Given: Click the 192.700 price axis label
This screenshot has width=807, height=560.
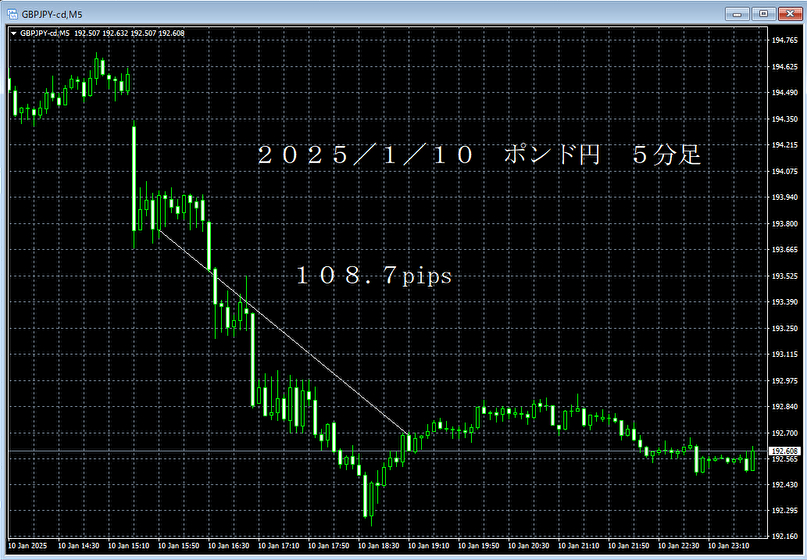Looking at the screenshot, I should pos(783,433).
